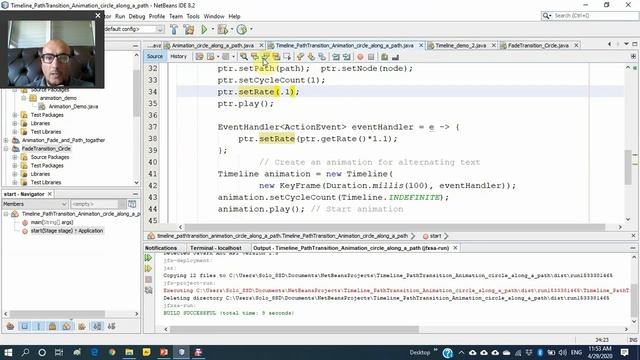Image resolution: width=640 pixels, height=360 pixels.
Task: Open the Team menu
Action: point(176,16)
